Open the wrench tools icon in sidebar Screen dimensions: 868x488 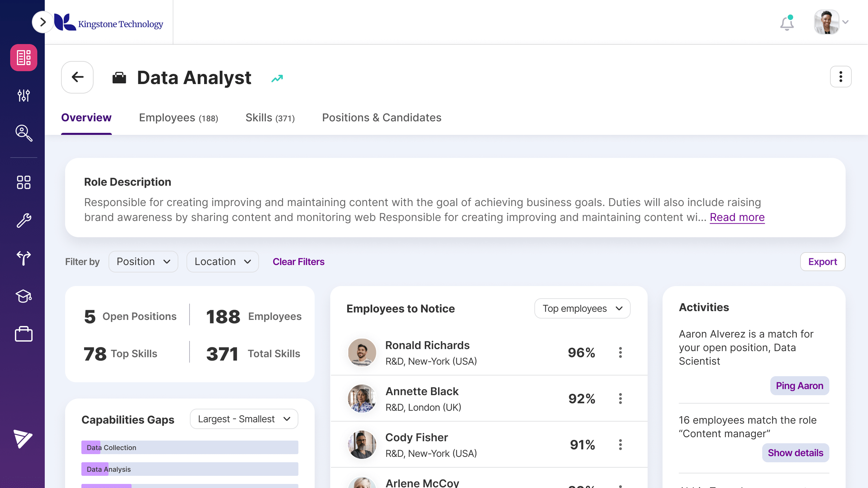[x=24, y=221]
